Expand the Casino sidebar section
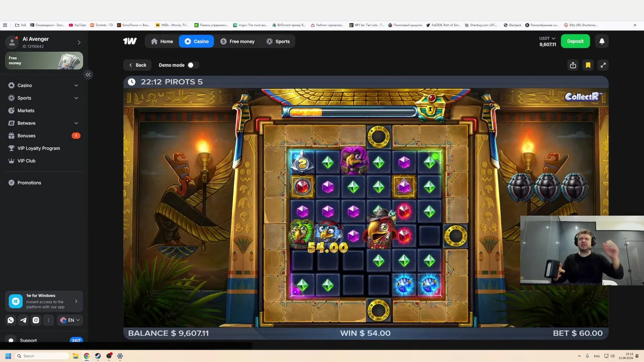The image size is (644, 362). point(76,85)
